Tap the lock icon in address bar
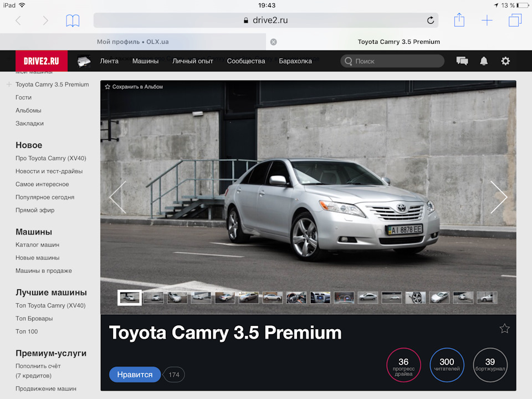 click(x=246, y=21)
